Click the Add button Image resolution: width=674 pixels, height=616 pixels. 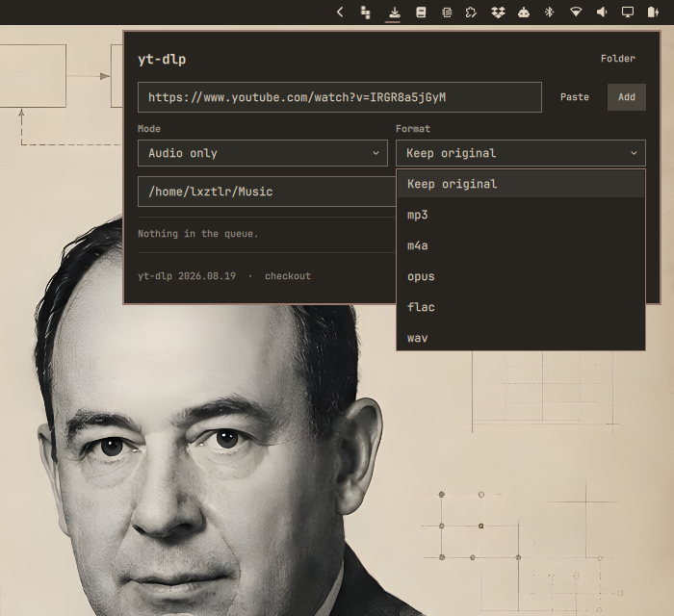[x=626, y=97]
